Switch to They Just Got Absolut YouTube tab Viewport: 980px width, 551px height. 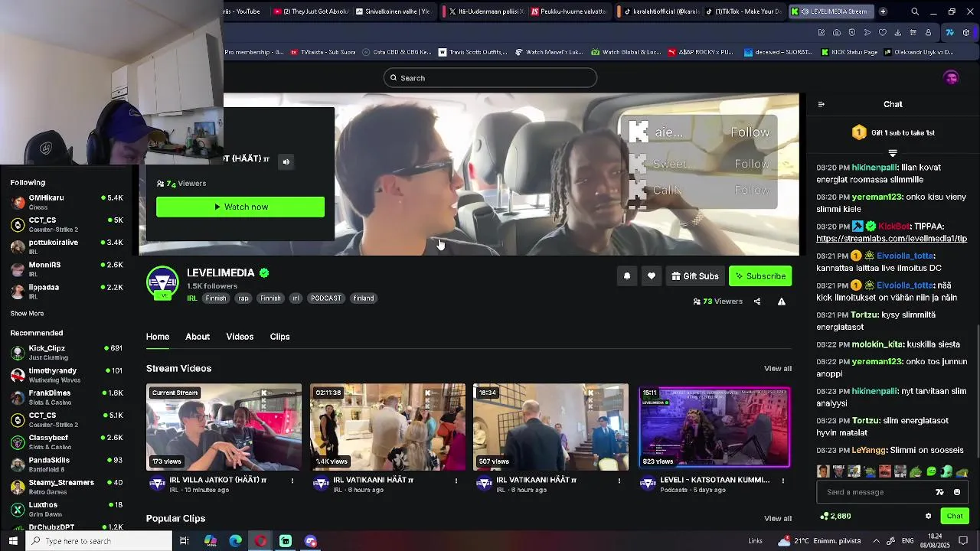[311, 11]
